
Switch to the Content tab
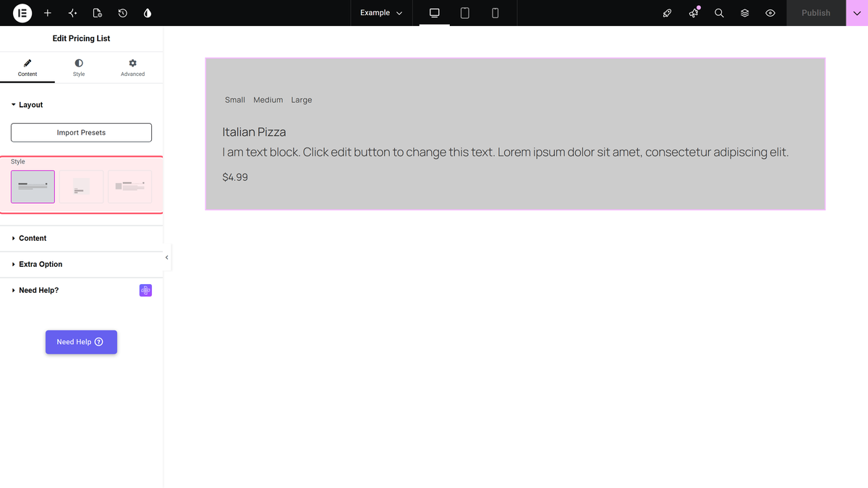pos(27,68)
